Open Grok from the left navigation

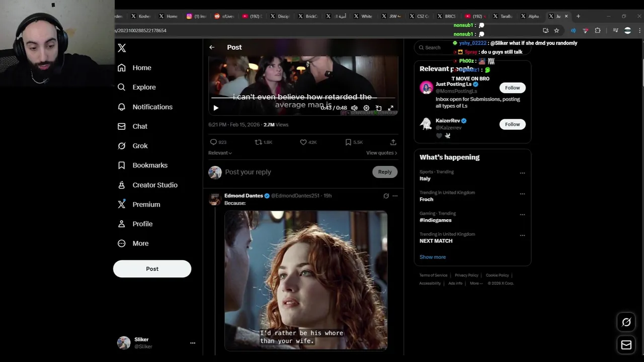pos(132,146)
